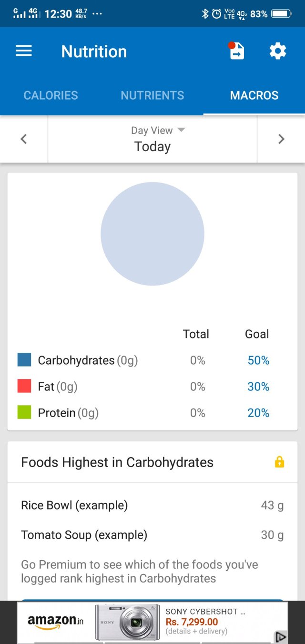Edit Protein goal 20%
The image size is (305, 644).
point(258,413)
